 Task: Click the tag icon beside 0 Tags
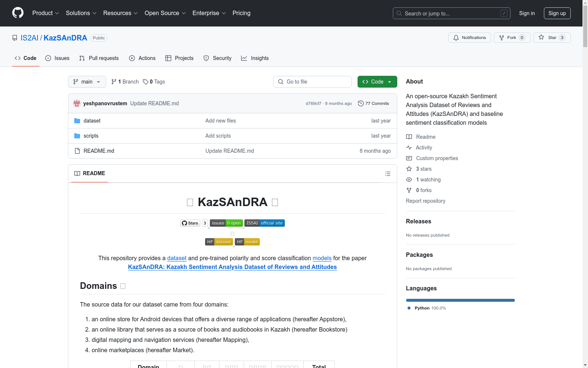coord(146,82)
